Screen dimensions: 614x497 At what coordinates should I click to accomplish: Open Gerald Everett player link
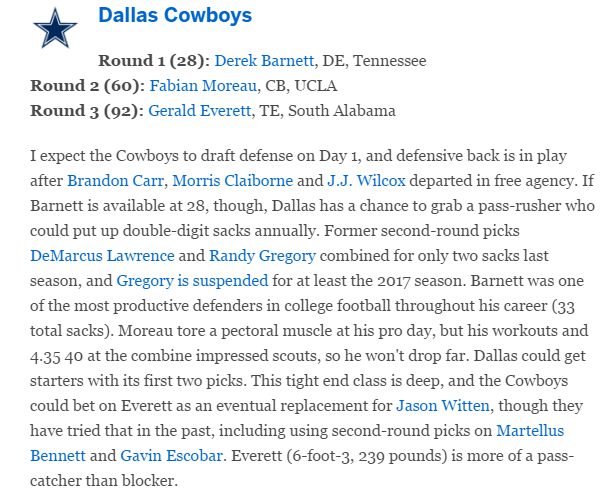point(199,111)
